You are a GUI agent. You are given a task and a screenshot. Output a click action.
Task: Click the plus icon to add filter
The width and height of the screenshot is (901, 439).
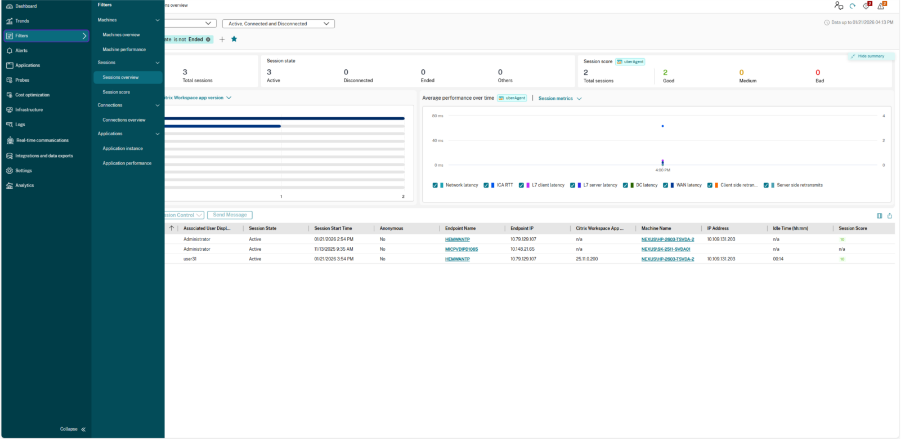point(222,39)
